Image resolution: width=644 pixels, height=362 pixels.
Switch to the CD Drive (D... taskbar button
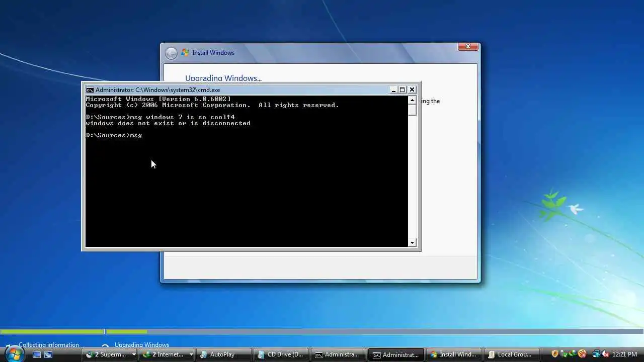tap(280, 354)
